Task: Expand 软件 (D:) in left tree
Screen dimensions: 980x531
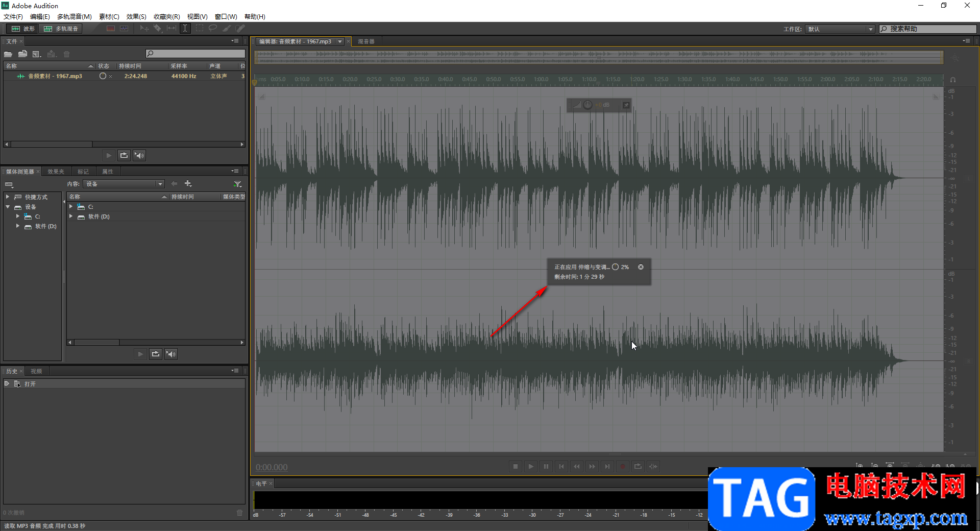Action: [x=18, y=226]
